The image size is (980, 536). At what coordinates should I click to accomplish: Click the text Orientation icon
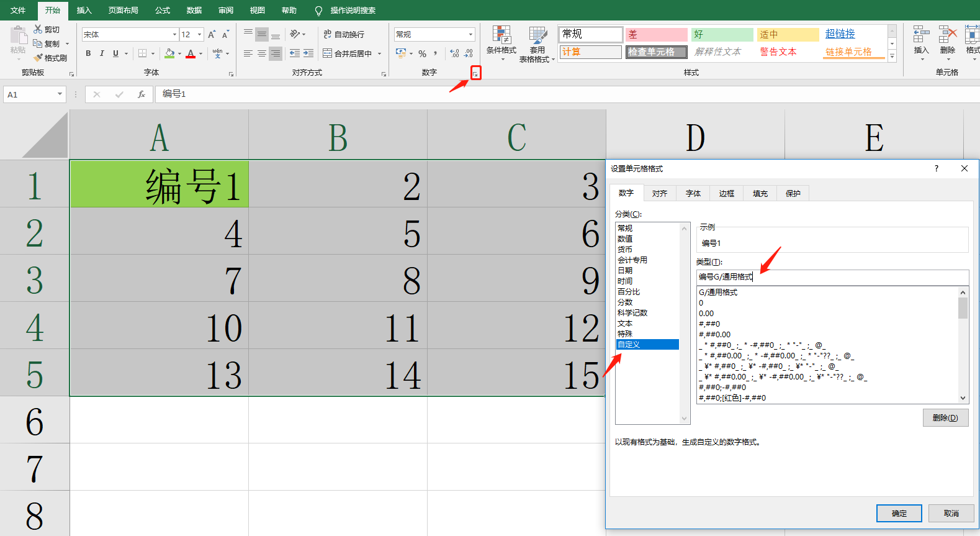(x=295, y=34)
